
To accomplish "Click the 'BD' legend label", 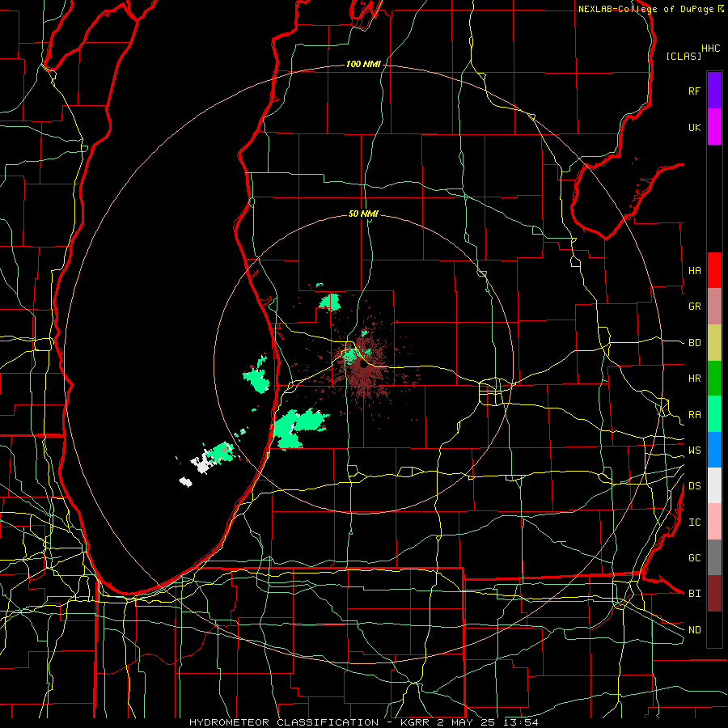I will tap(694, 343).
